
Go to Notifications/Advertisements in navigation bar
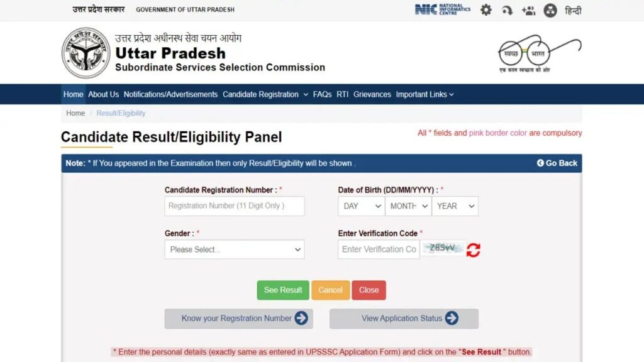pos(170,94)
